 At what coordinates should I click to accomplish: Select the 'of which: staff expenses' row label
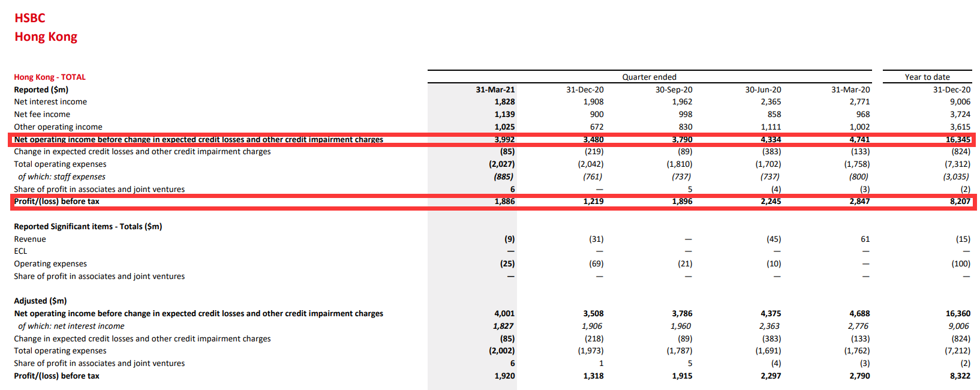62,176
